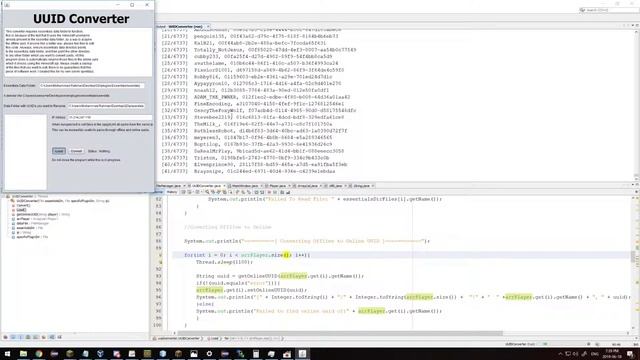Image resolution: width=640 pixels, height=360 pixels.
Task: Open File Explorer from taskbar
Action: click(x=23, y=354)
